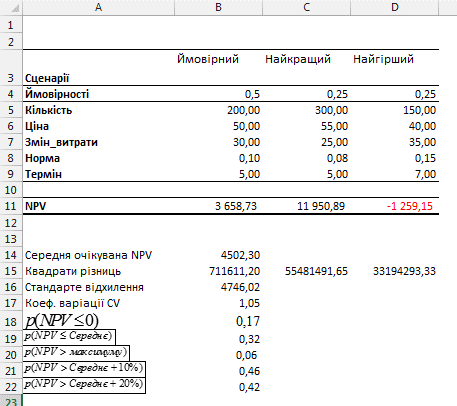Select row 1 header
The image size is (457, 406).
11,25
